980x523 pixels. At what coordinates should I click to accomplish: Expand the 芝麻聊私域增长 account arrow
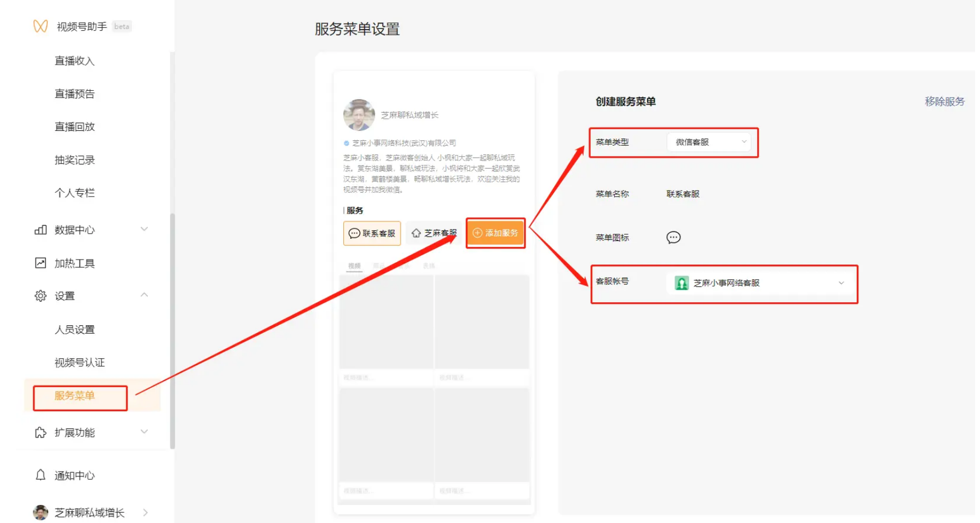[146, 513]
